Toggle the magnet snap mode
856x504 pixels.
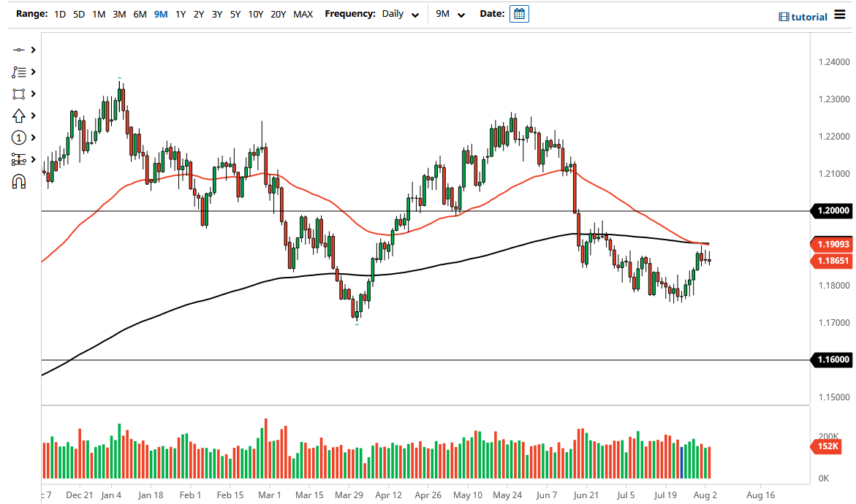[x=19, y=181]
